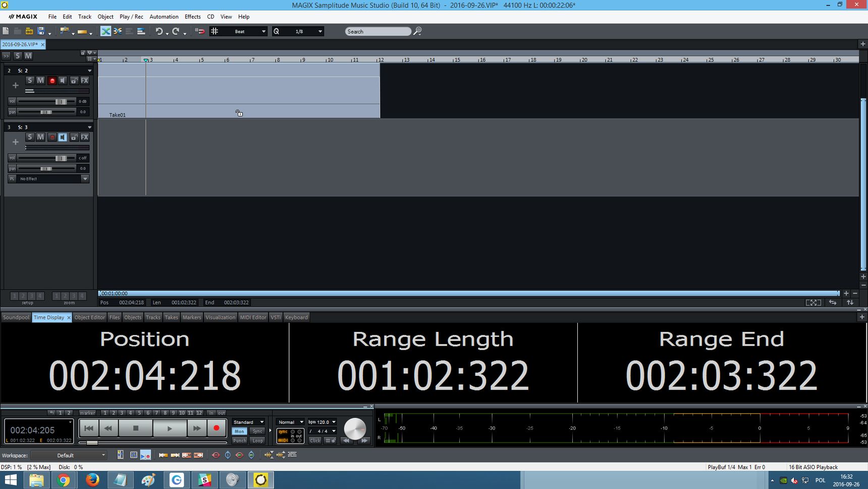Click the pan slider on track S: 3
Screen dimensions: 868x489
point(46,168)
